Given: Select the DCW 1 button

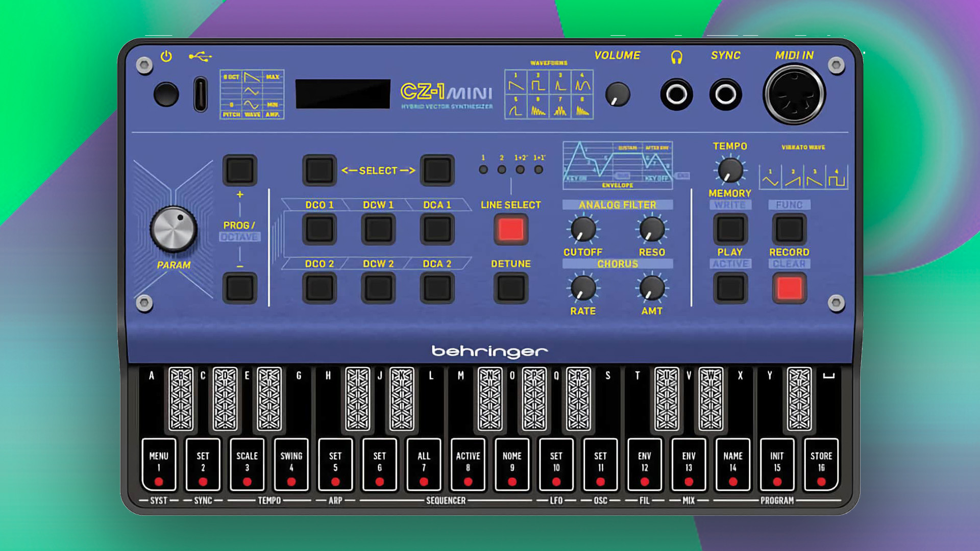Looking at the screenshot, I should [378, 229].
